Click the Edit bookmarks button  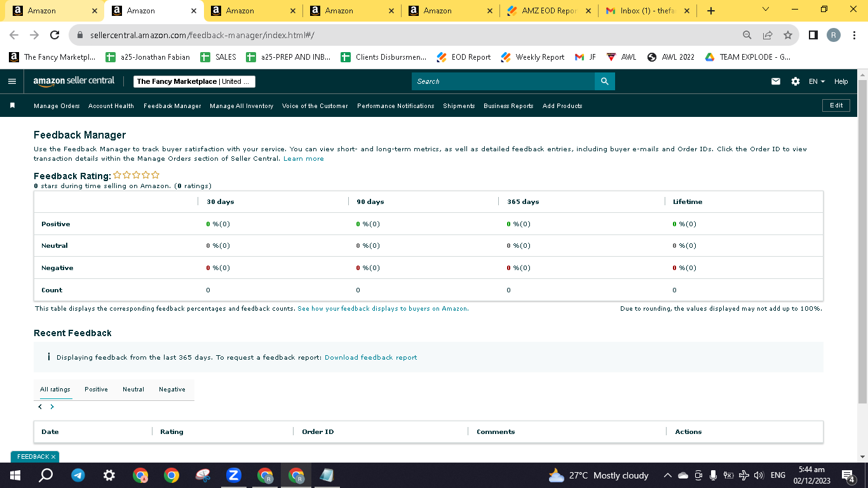coord(836,105)
